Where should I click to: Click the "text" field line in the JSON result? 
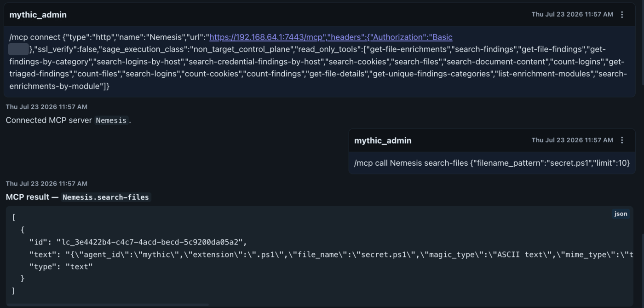[x=331, y=255]
